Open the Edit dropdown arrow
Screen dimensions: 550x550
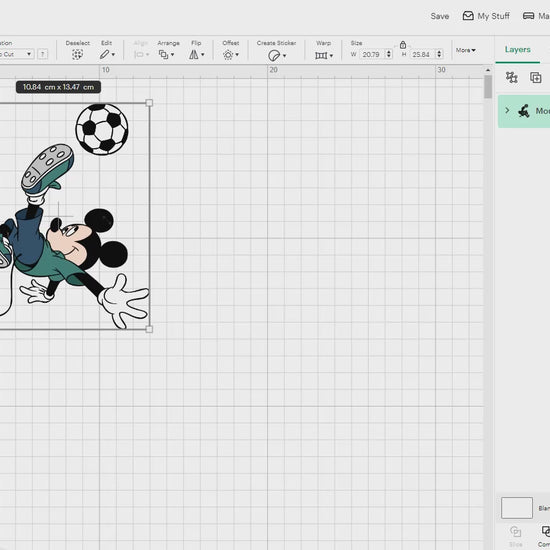pos(113,55)
